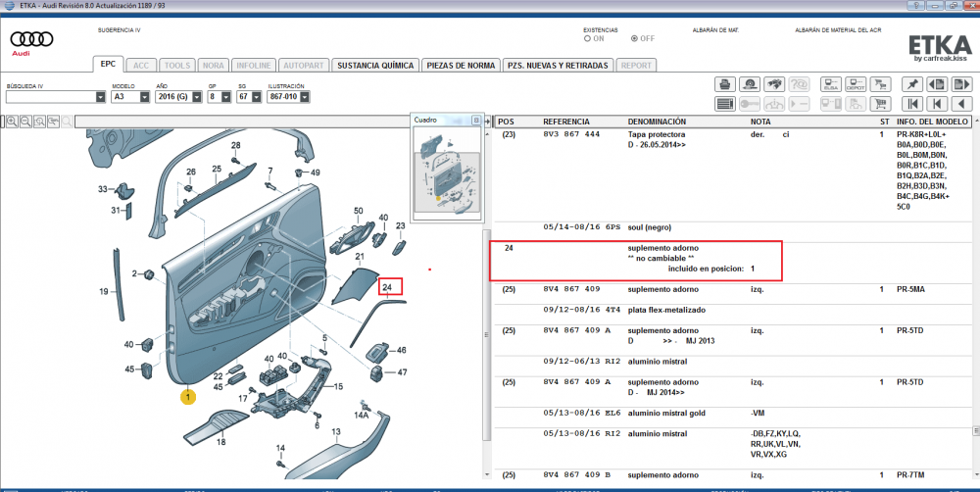Image resolution: width=980 pixels, height=492 pixels.
Task: Click callout number 18 in the diagram
Action: click(221, 442)
